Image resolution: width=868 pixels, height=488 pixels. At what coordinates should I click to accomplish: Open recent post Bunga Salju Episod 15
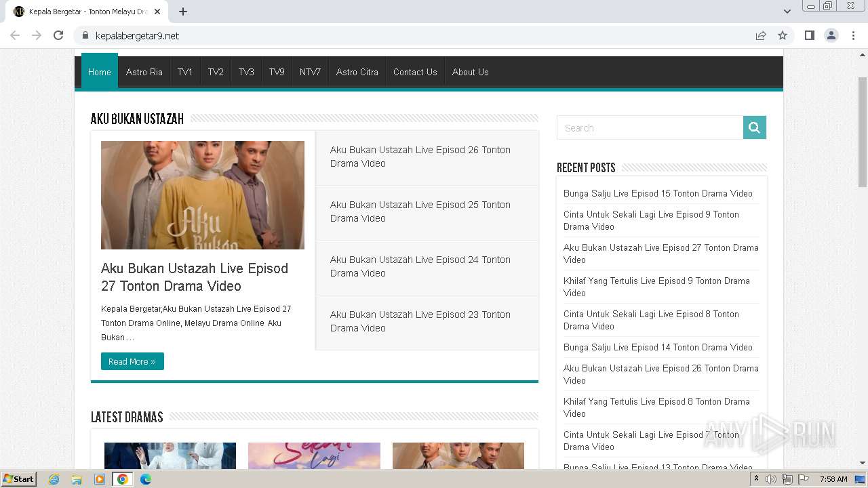pyautogui.click(x=658, y=193)
